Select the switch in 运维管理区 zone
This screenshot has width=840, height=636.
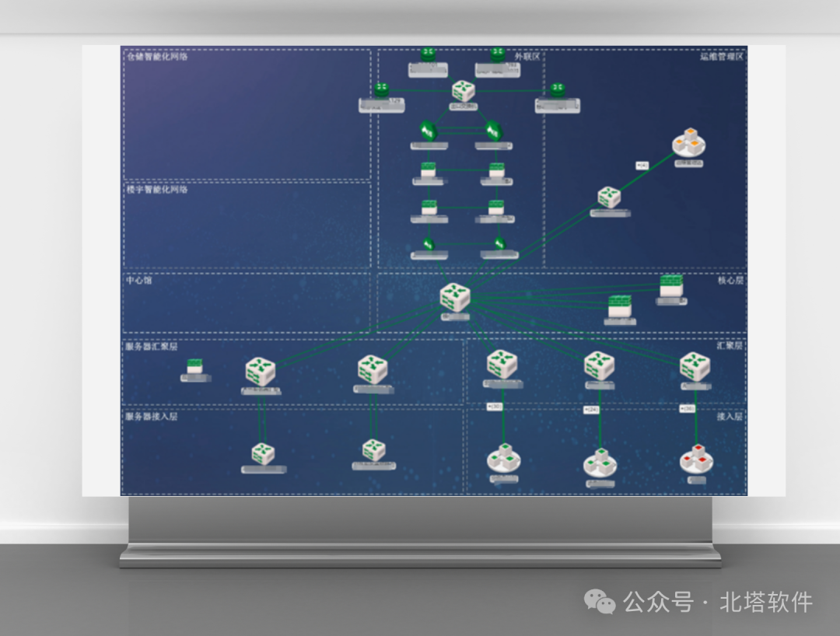click(x=609, y=197)
